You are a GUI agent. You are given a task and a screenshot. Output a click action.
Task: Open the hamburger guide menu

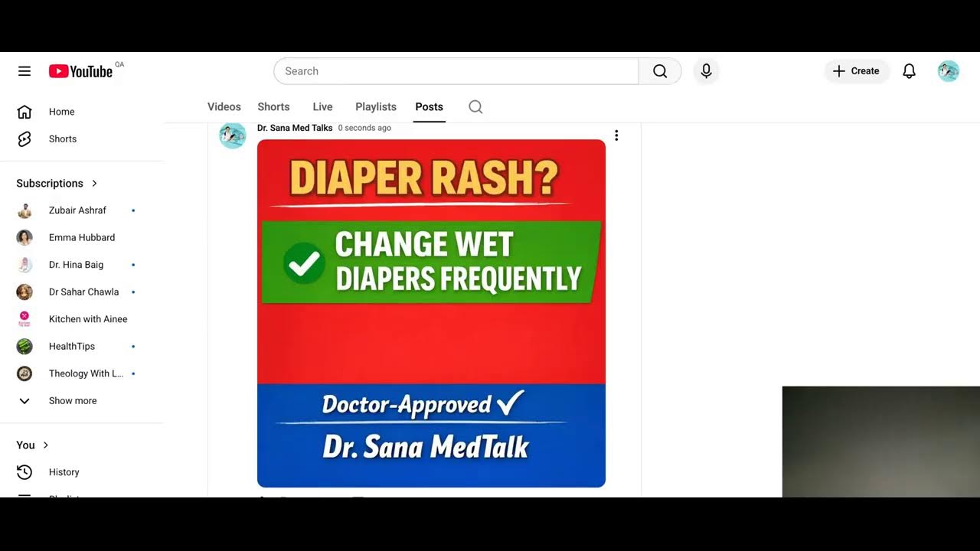24,71
